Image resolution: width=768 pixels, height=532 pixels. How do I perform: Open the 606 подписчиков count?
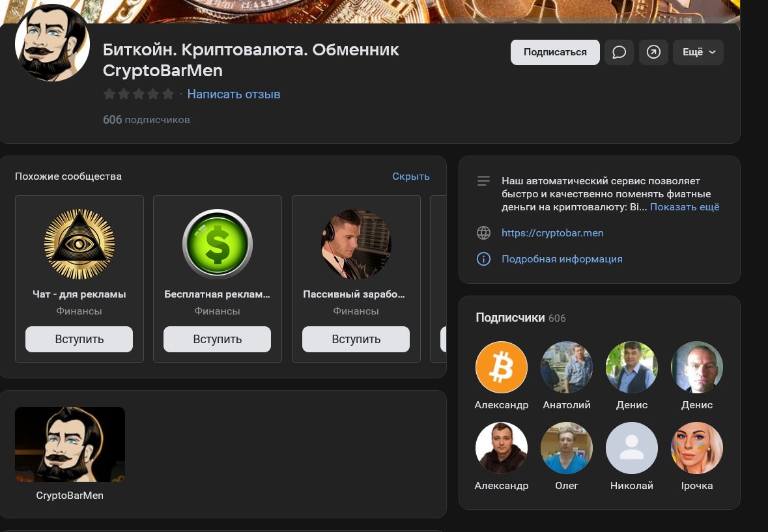point(146,119)
